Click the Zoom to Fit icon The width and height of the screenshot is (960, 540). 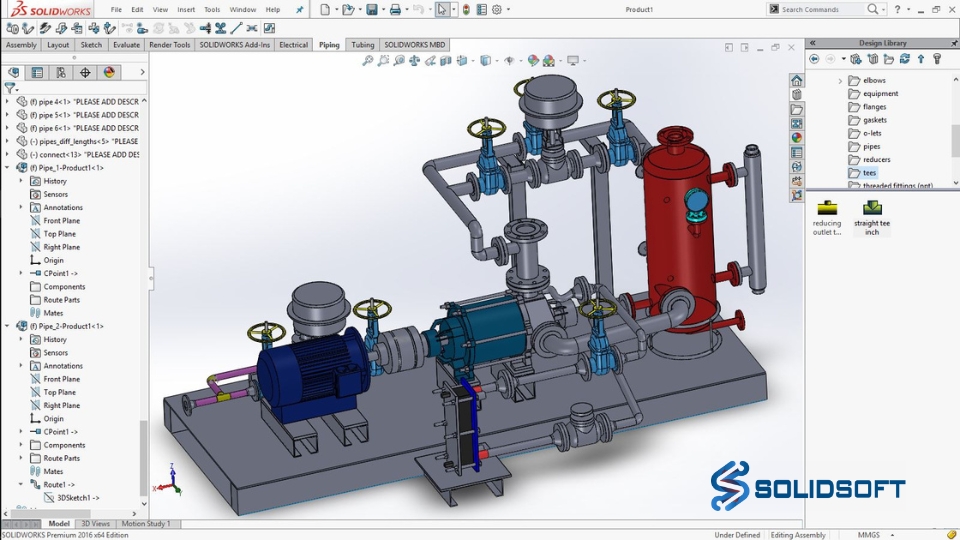coord(367,60)
